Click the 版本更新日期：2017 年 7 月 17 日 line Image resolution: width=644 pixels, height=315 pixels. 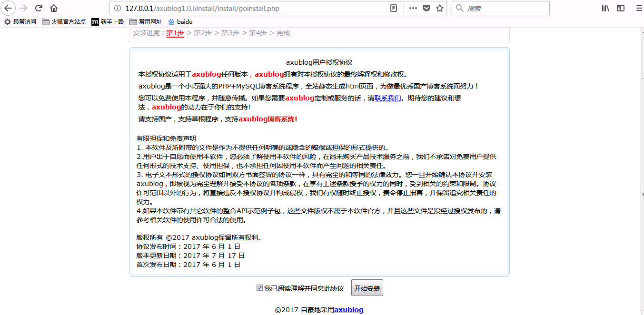pyautogui.click(x=191, y=256)
